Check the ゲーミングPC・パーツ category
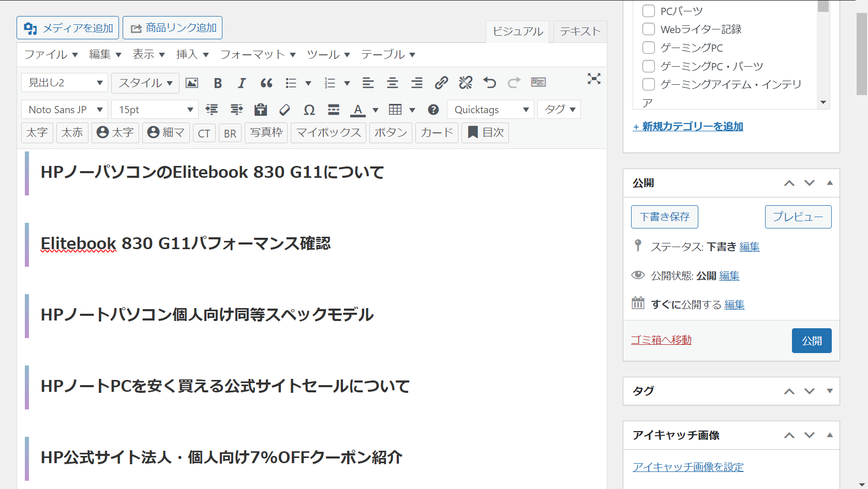 coord(648,66)
